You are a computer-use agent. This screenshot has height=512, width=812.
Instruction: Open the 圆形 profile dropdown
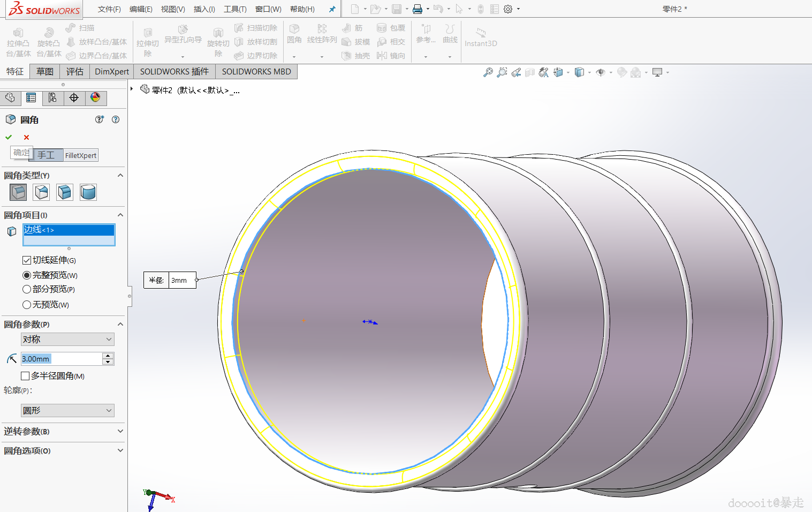(67, 410)
